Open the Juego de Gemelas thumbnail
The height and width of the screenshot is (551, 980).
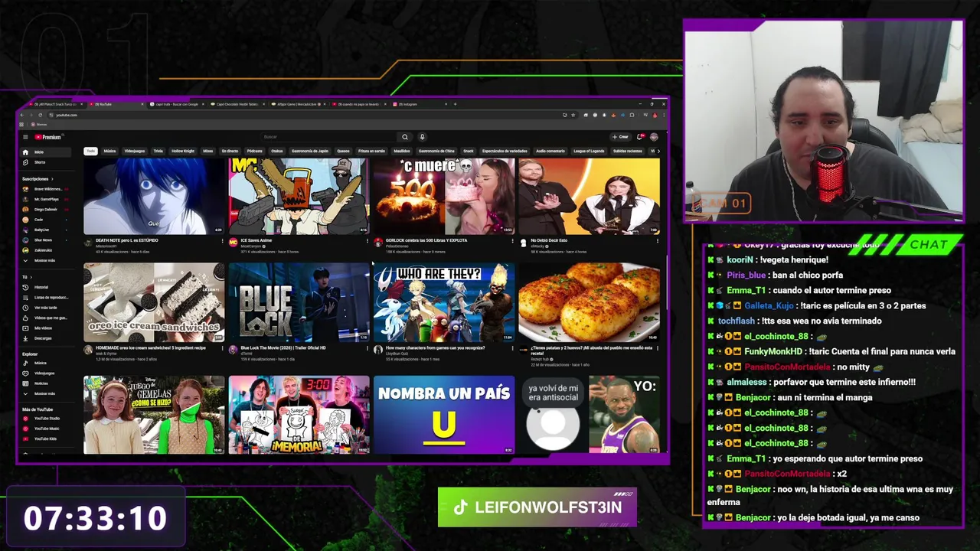click(x=154, y=414)
